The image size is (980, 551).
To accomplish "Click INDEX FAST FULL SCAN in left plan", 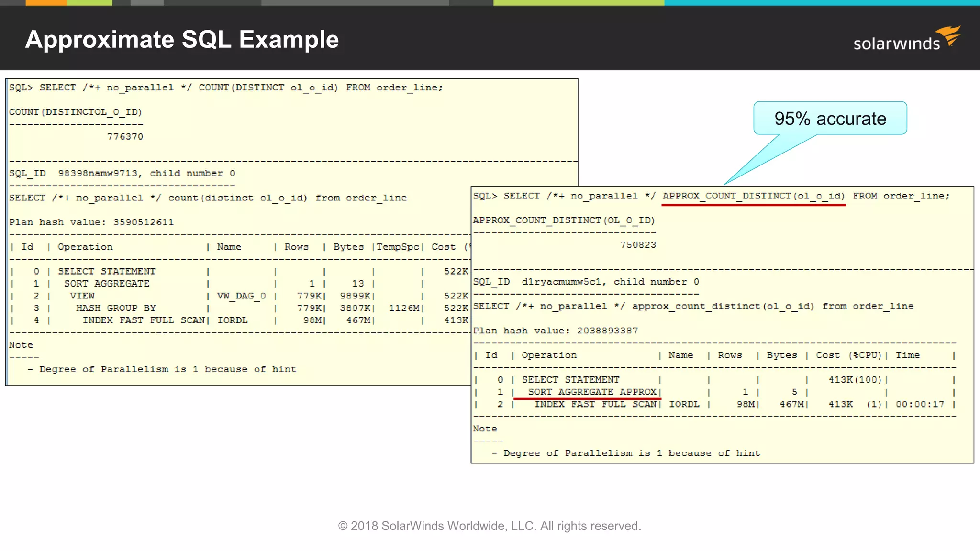I will [144, 320].
